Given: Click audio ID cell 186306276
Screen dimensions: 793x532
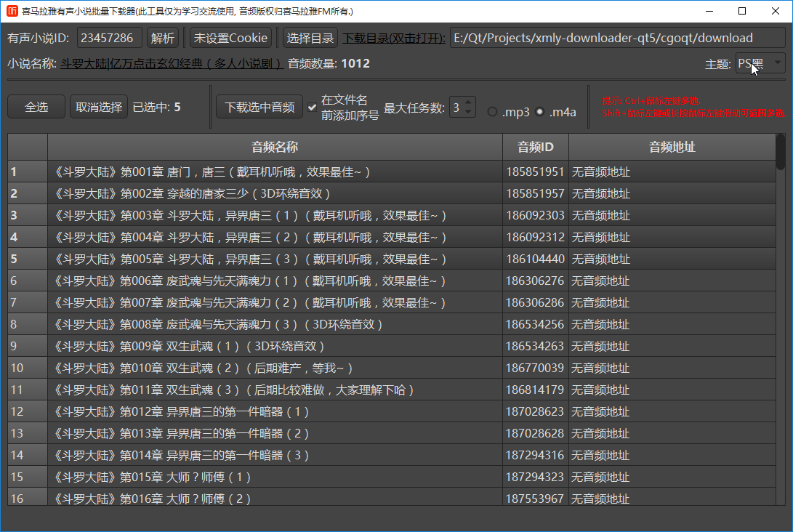Looking at the screenshot, I should [x=536, y=281].
